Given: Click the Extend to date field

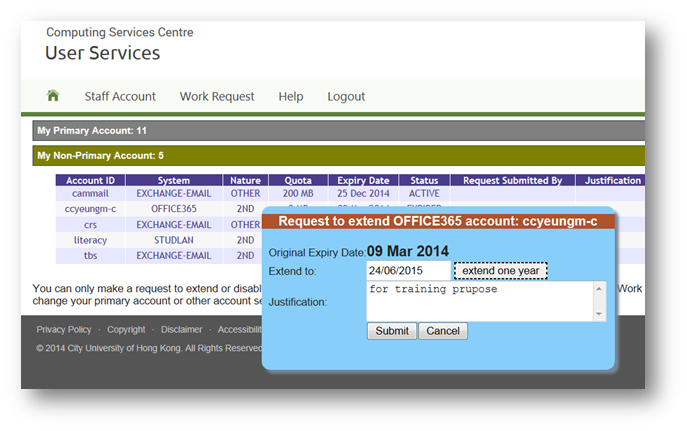Looking at the screenshot, I should pos(408,271).
